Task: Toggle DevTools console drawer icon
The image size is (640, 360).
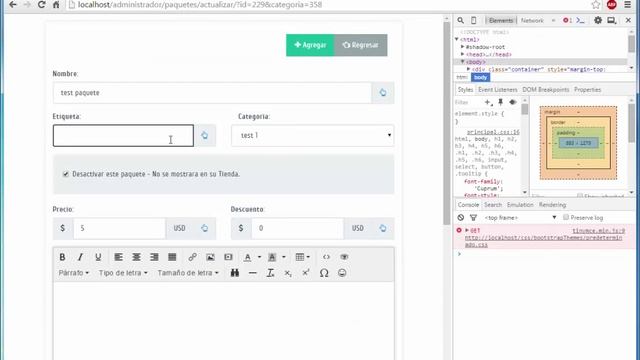Action: coord(580,20)
